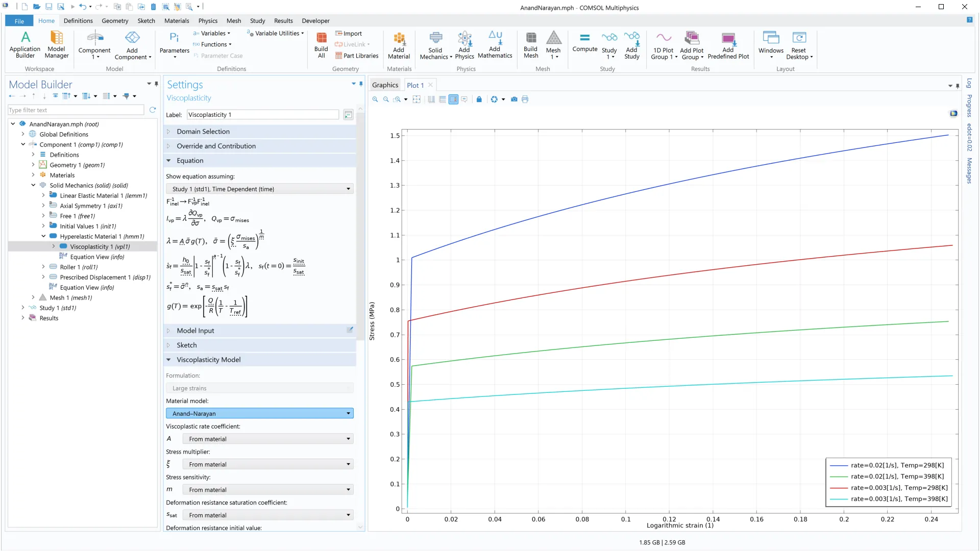The width and height of the screenshot is (980, 551).
Task: Toggle the vertical grid lines button in the plot toolbar
Action: (x=431, y=99)
